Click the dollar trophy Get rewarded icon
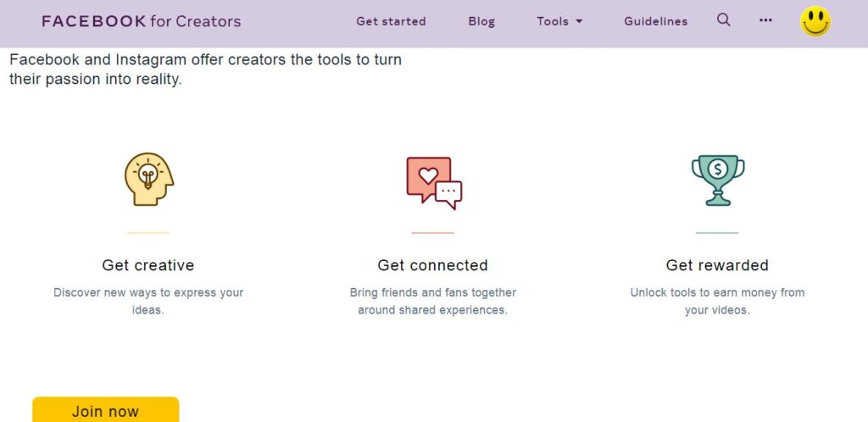This screenshot has height=422, width=868. 718,180
